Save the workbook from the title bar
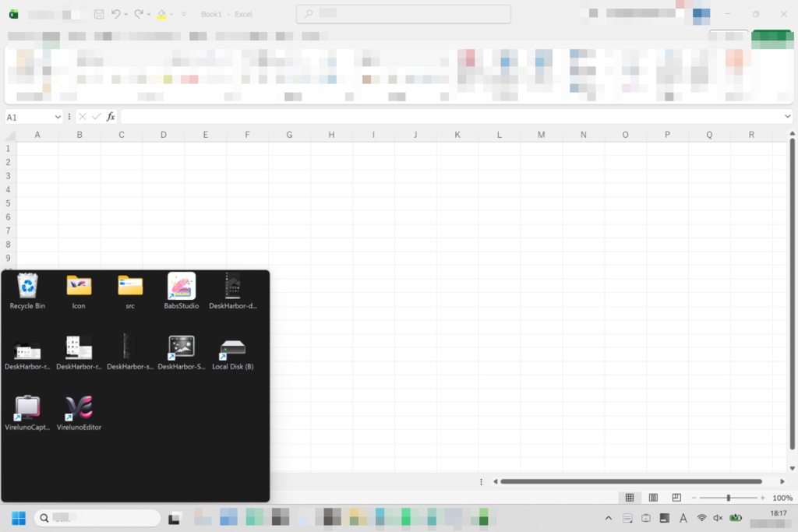The image size is (798, 532). tap(99, 14)
